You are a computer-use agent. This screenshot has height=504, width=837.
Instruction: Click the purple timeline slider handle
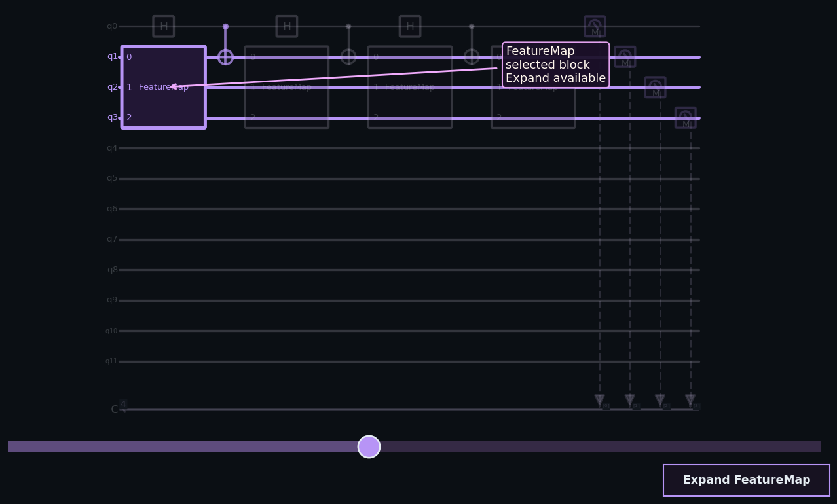pos(369,446)
